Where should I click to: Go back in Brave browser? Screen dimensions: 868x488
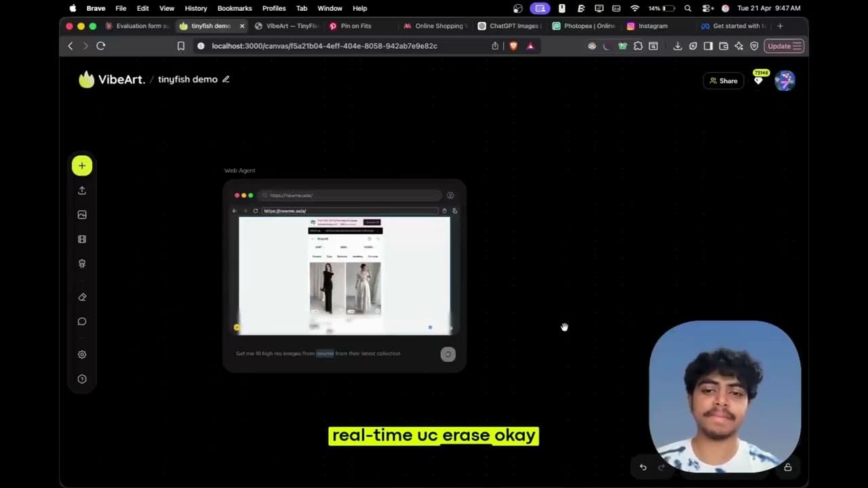coord(71,46)
